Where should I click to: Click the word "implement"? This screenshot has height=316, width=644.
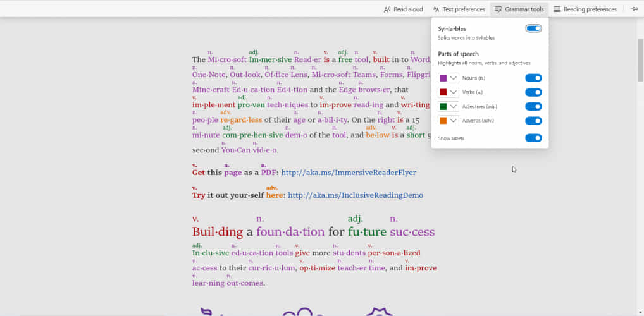point(214,105)
